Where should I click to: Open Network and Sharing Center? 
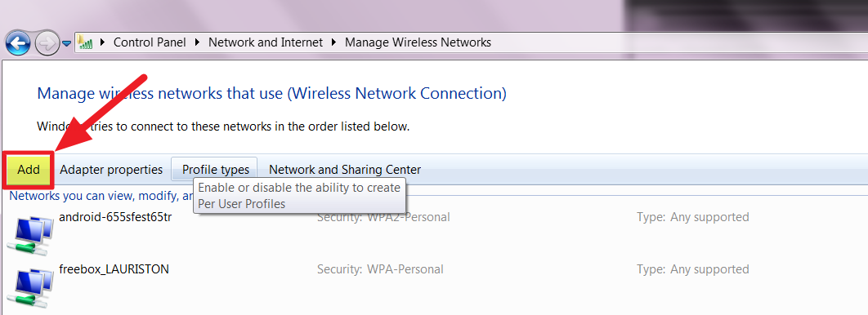click(345, 170)
